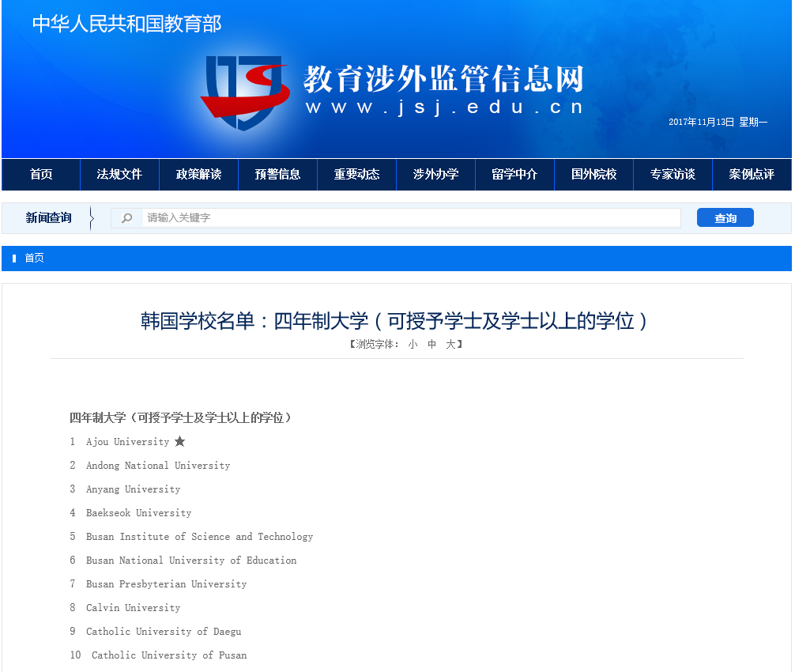The image size is (795, 672).
Task: Click the date 2017年11月13日 星期一
Action: [x=718, y=123]
